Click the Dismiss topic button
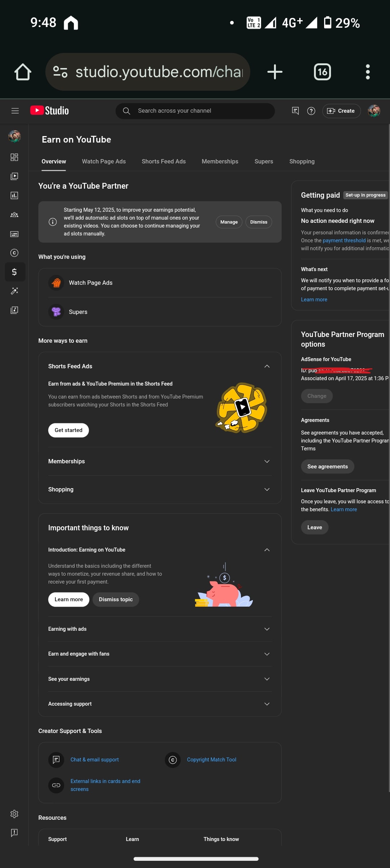 tap(116, 599)
